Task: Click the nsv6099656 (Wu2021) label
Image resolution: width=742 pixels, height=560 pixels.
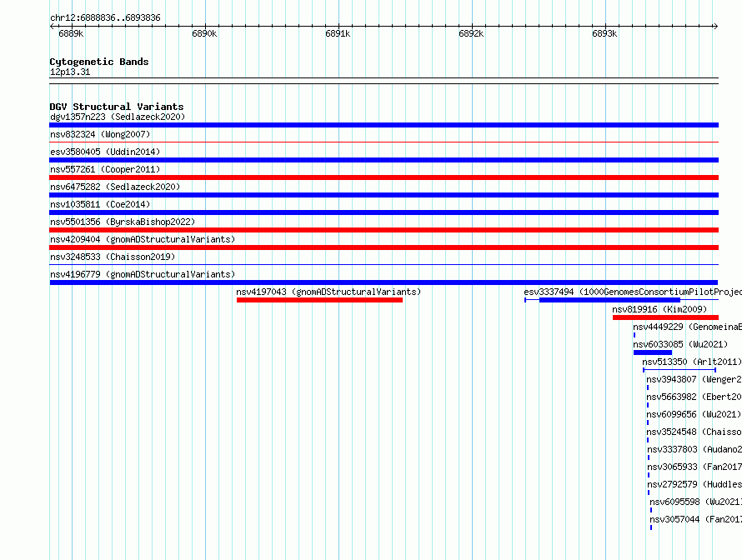Action: 694,414
